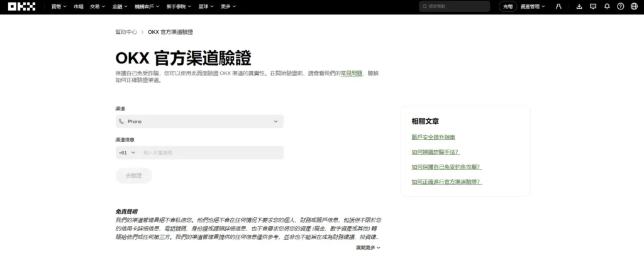
Task: Click the download app icon
Action: coord(579,6)
